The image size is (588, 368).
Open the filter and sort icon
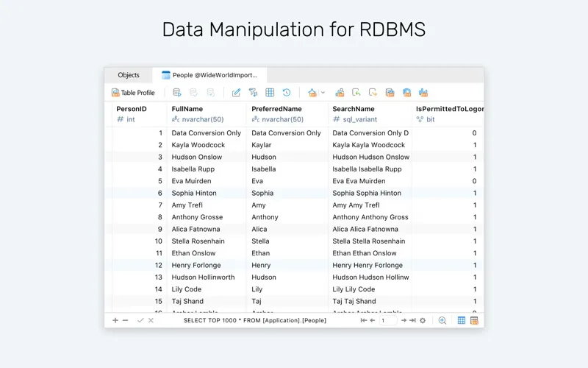[253, 93]
